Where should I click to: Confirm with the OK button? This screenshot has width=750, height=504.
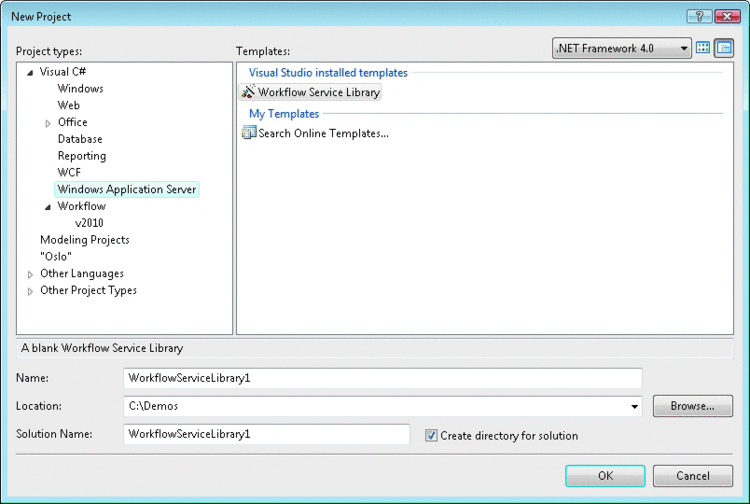pos(605,476)
